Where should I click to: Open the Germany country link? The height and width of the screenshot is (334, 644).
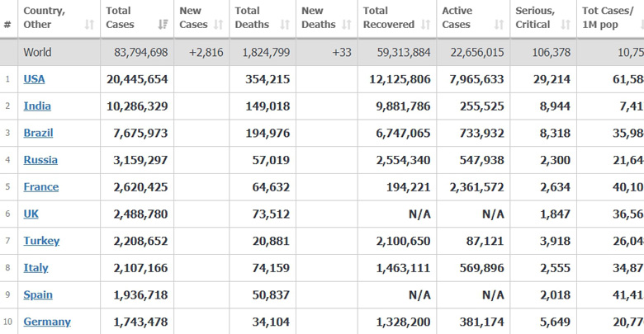click(x=47, y=322)
